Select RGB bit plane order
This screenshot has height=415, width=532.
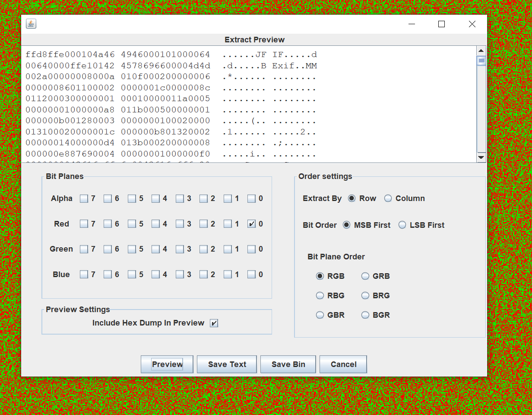tap(320, 276)
